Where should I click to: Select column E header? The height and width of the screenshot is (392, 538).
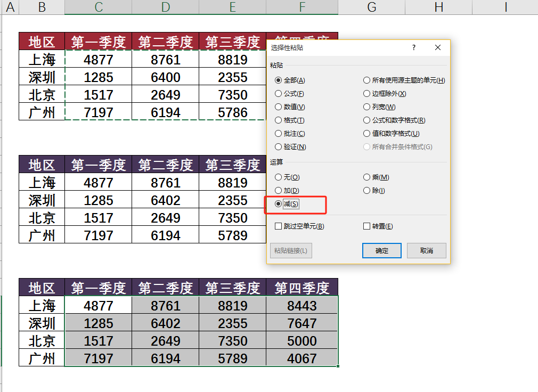pyautogui.click(x=232, y=7)
